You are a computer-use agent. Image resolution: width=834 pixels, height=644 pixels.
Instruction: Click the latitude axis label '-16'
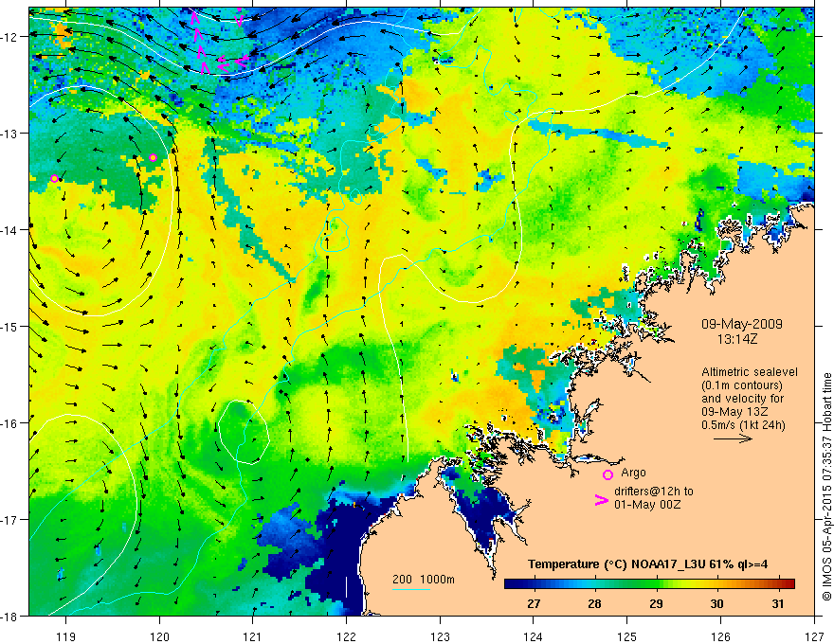pos(10,423)
